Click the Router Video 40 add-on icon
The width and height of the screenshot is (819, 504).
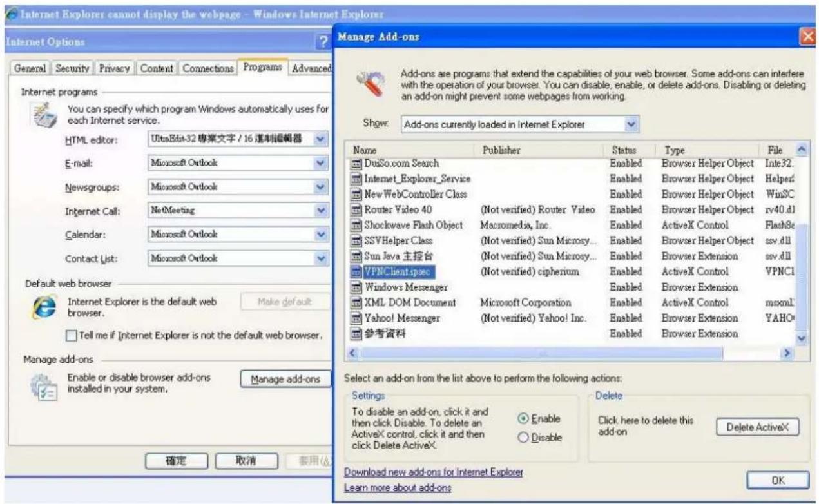click(x=356, y=209)
